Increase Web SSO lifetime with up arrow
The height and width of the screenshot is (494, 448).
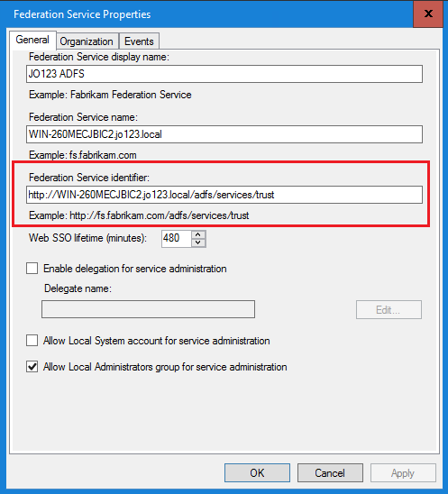(198, 234)
